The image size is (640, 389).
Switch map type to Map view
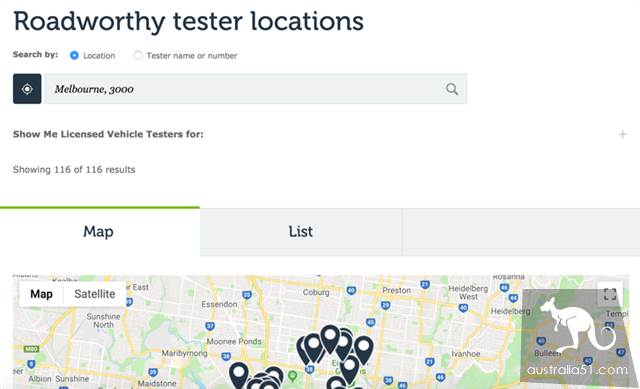pos(41,294)
